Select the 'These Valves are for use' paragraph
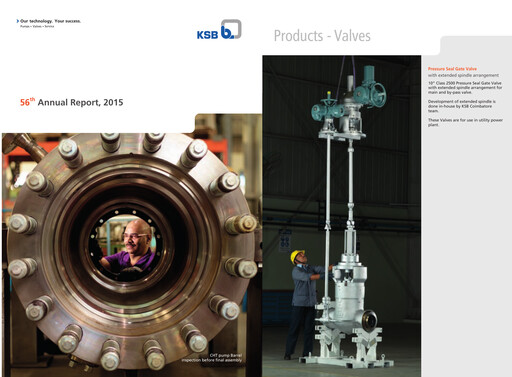512x377 pixels. [x=465, y=122]
